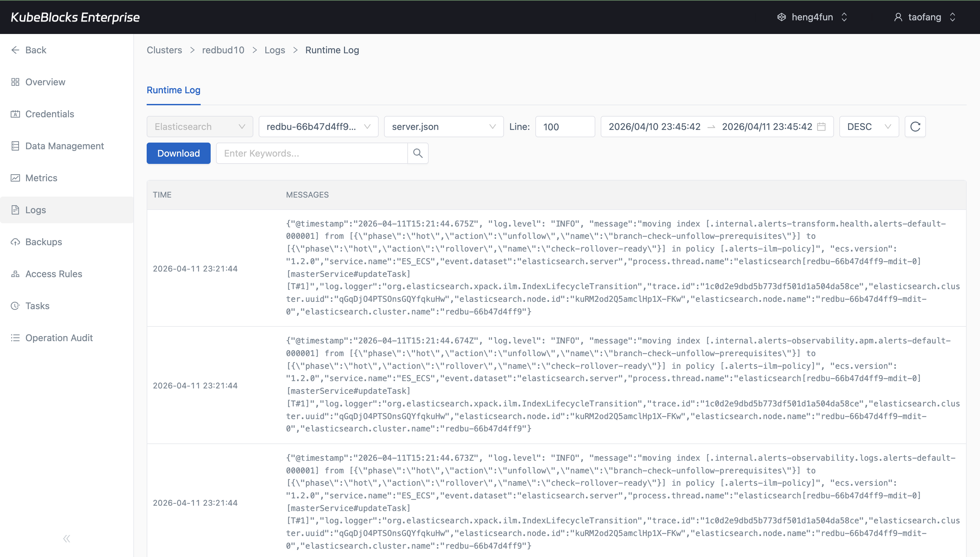The width and height of the screenshot is (980, 557).
Task: Go Back using sidebar link
Action: pyautogui.click(x=67, y=50)
